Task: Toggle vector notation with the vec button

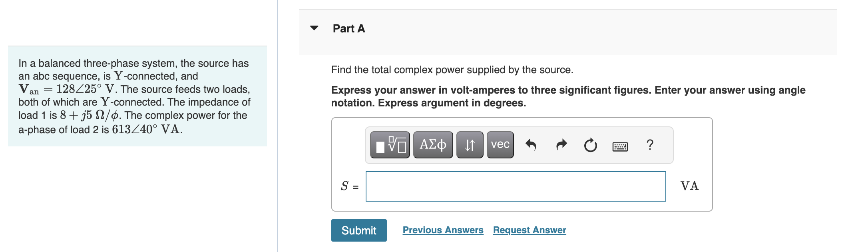Action: [x=500, y=144]
